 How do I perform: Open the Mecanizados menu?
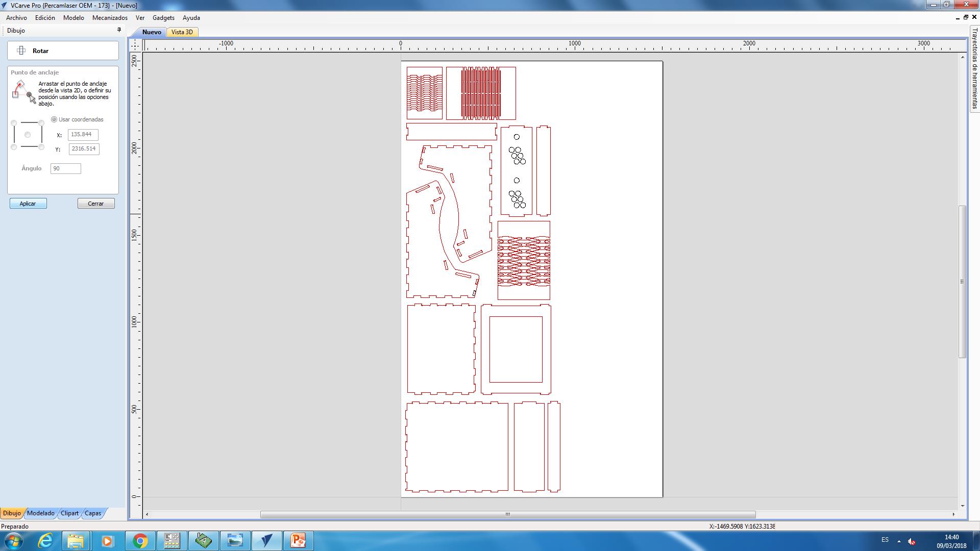click(110, 18)
